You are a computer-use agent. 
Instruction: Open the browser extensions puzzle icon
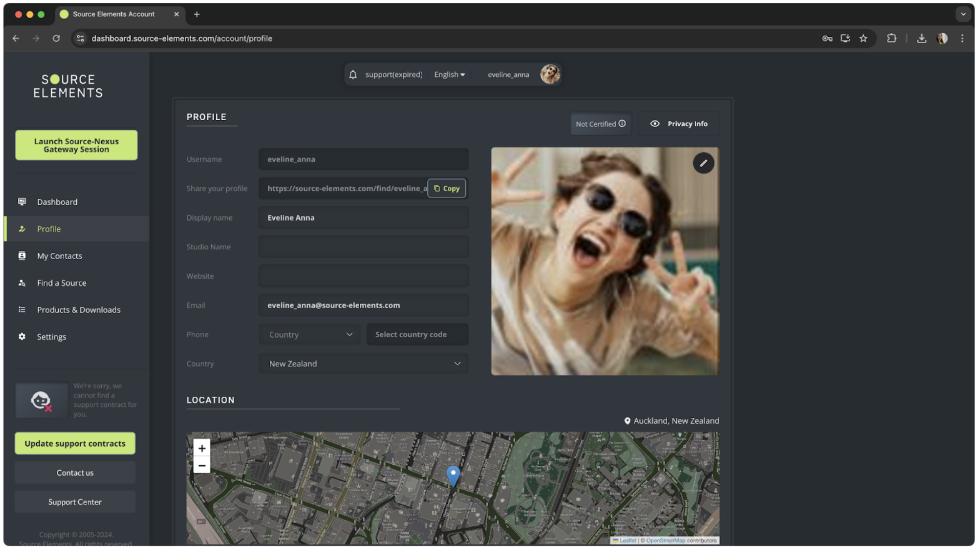(x=891, y=39)
